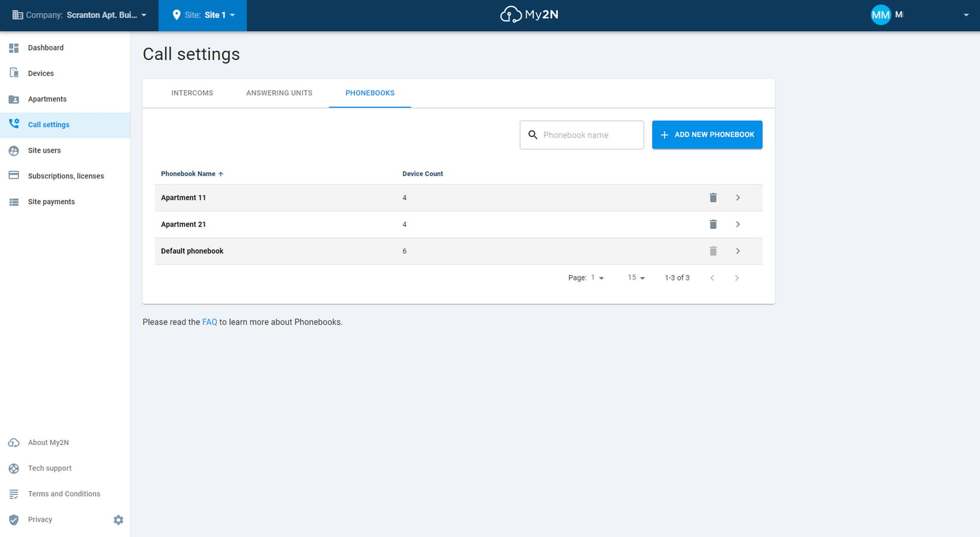Open Terms and Conditions link
The image size is (980, 537).
[x=64, y=494]
